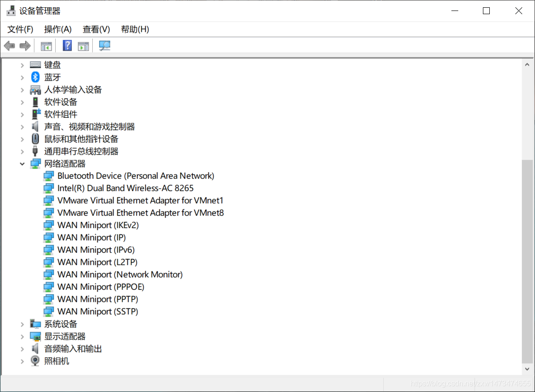This screenshot has height=392, width=535.
Task: Select WAN Miniport (PPTP) entry
Action: click(98, 299)
